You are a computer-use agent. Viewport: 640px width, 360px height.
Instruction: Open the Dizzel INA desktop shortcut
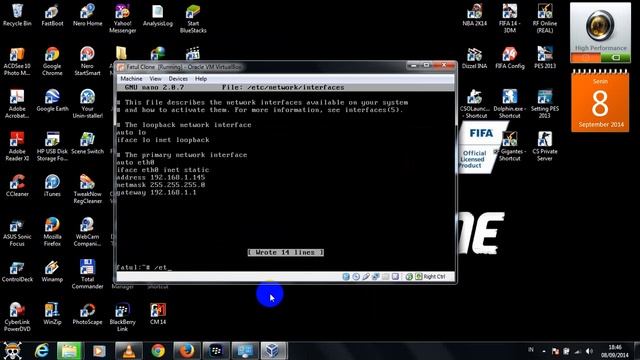[475, 58]
